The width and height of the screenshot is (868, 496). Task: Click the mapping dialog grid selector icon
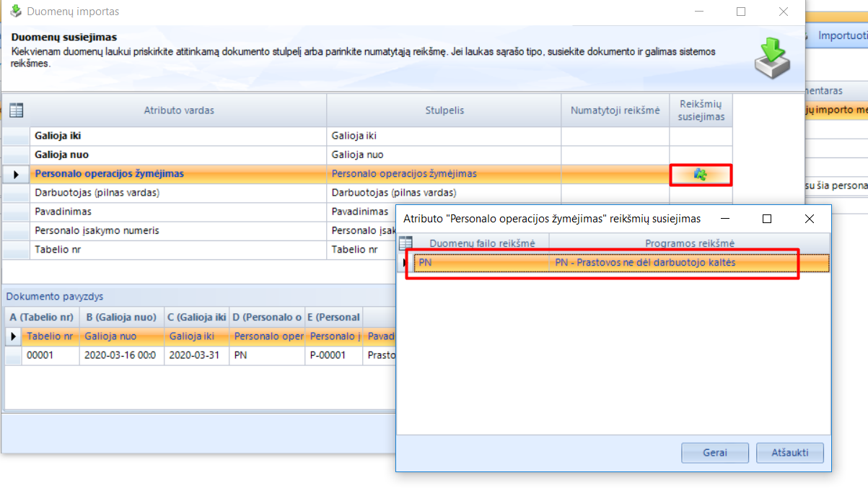coord(405,243)
